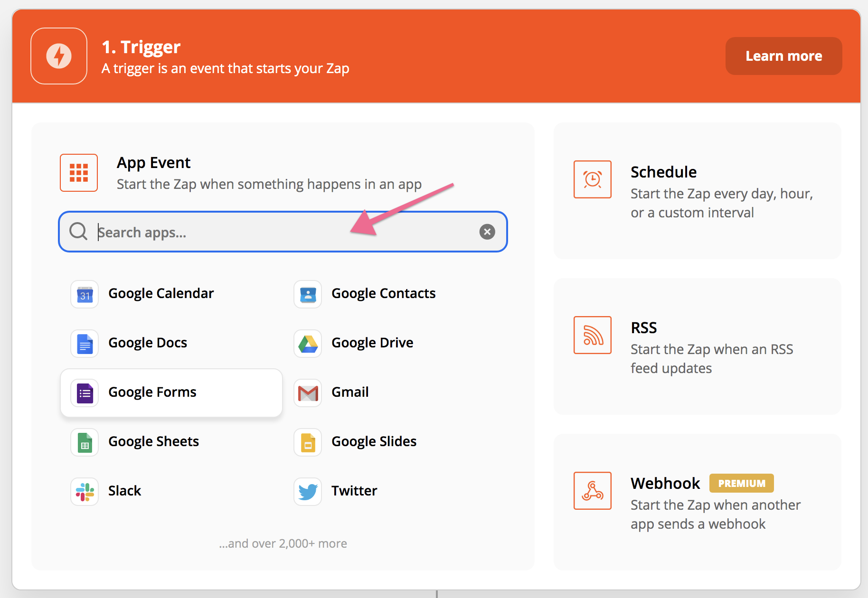Click the Trigger lightning bolt icon

[59, 56]
